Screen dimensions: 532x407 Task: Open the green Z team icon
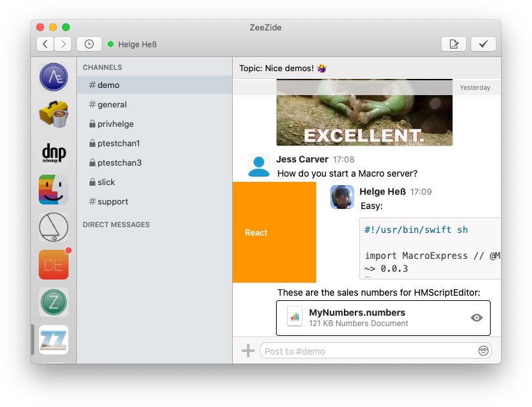[x=53, y=302]
